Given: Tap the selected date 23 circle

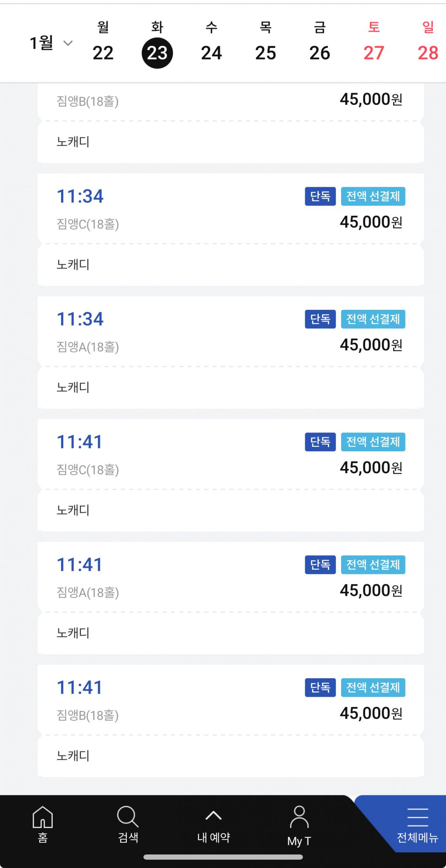Looking at the screenshot, I should pos(157,53).
